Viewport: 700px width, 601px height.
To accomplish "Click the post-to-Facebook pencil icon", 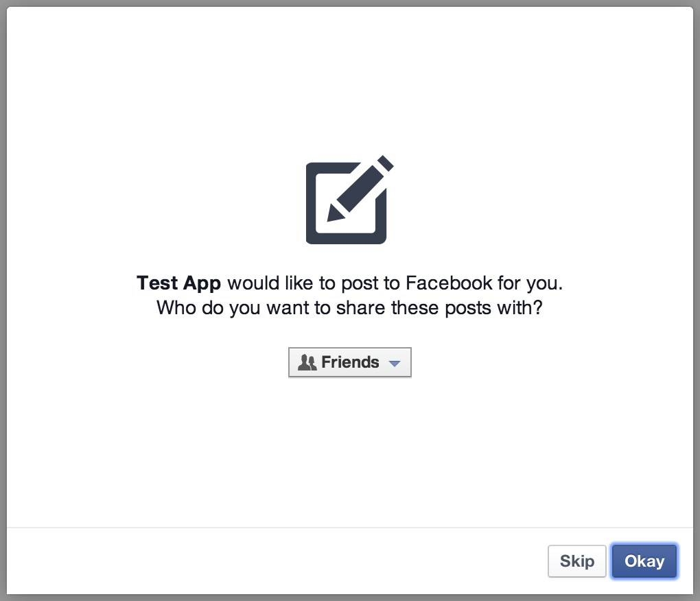I will [349, 200].
